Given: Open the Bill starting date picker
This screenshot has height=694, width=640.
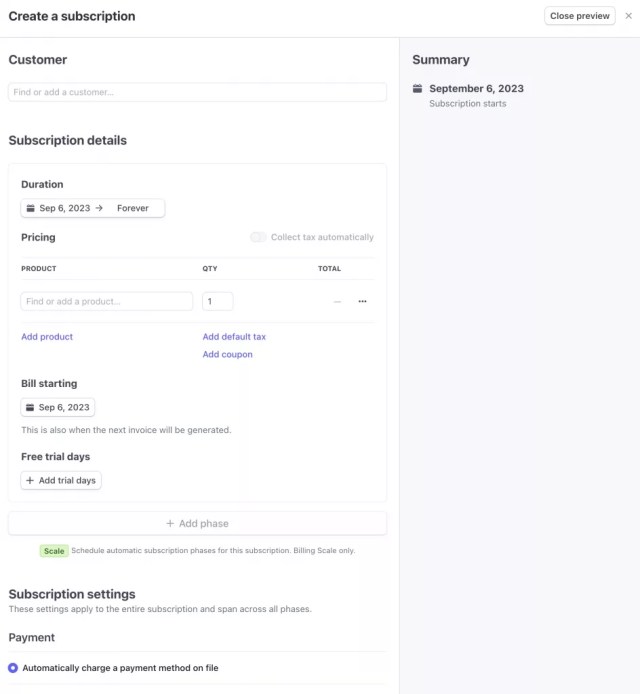Looking at the screenshot, I should tap(58, 407).
